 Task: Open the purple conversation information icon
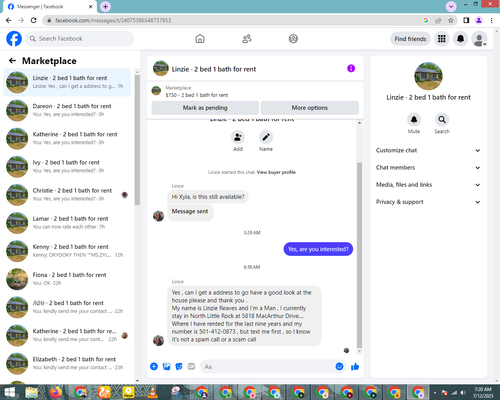[351, 68]
